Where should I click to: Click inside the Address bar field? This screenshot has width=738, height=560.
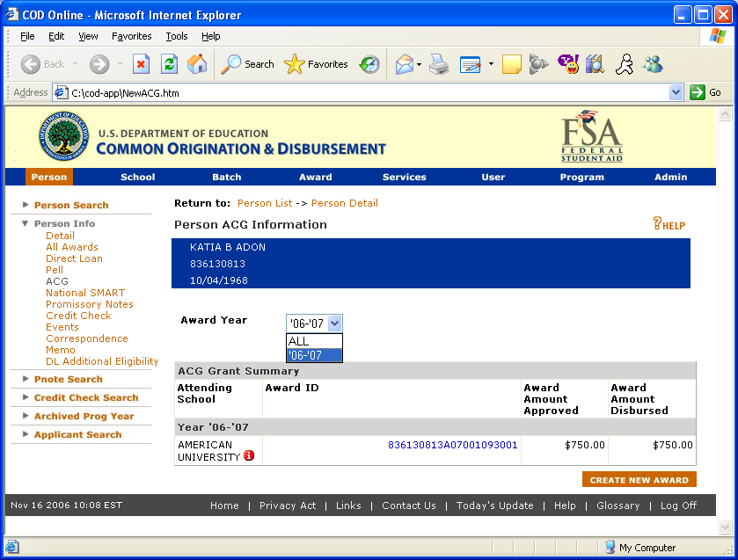click(x=352, y=92)
